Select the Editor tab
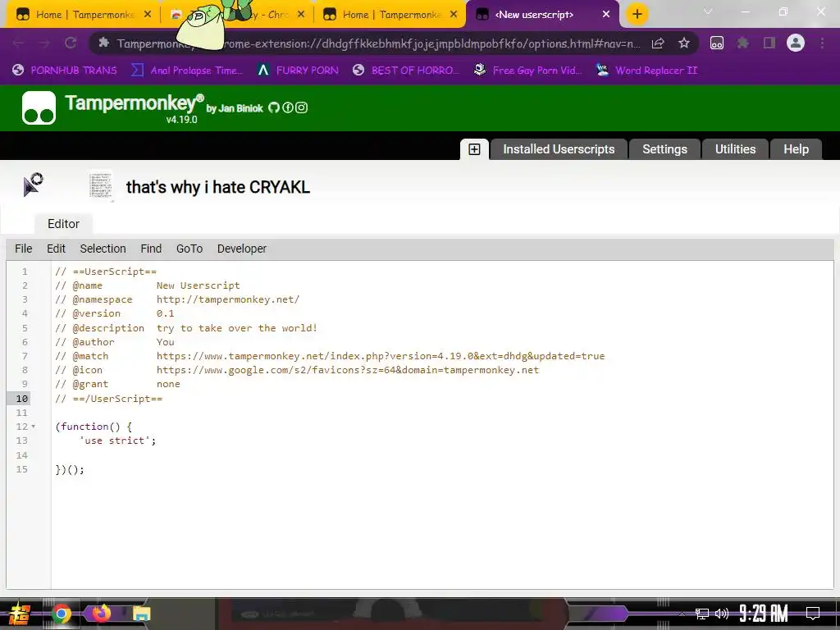840x630 pixels. [x=63, y=223]
